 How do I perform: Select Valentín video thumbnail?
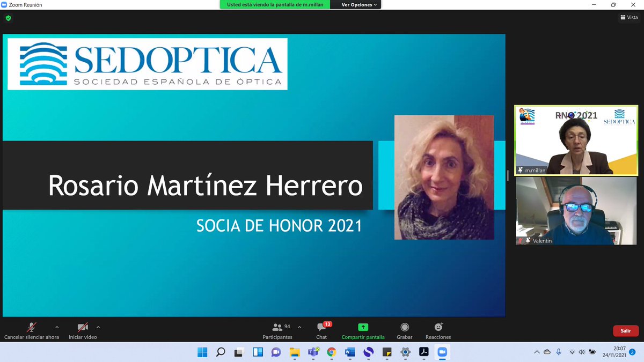tap(576, 211)
